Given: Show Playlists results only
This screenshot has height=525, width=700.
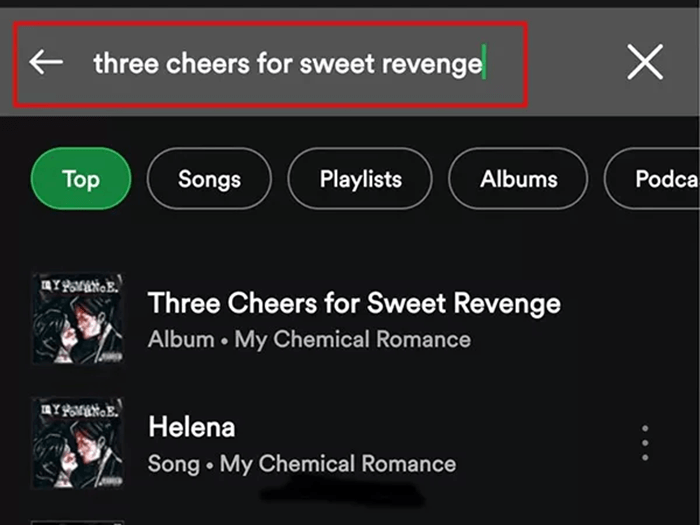Looking at the screenshot, I should click(360, 179).
